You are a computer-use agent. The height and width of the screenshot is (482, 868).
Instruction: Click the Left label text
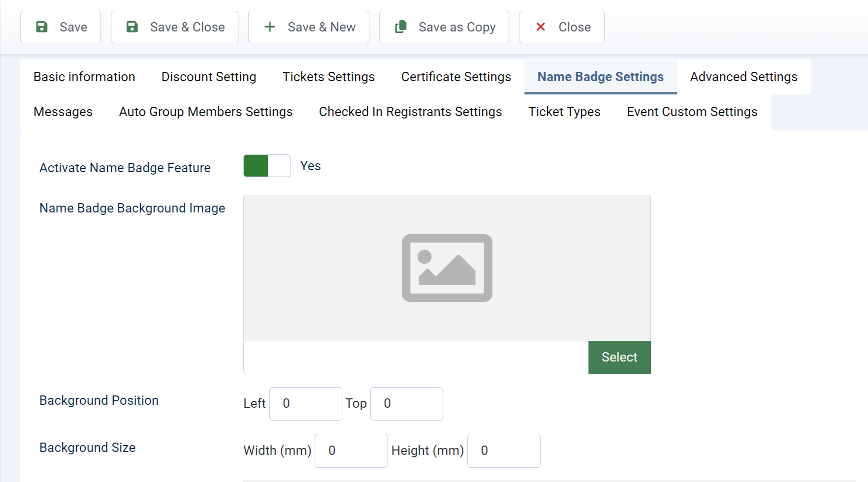tap(255, 403)
